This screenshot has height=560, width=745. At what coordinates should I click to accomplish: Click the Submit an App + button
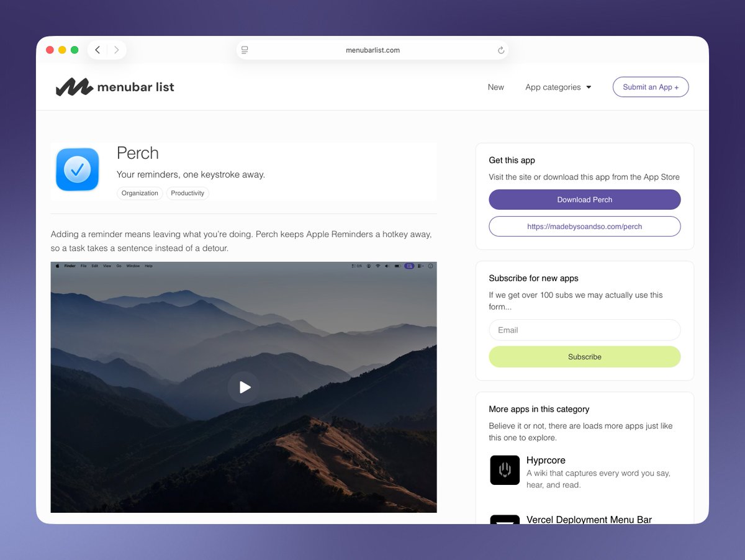pos(651,87)
